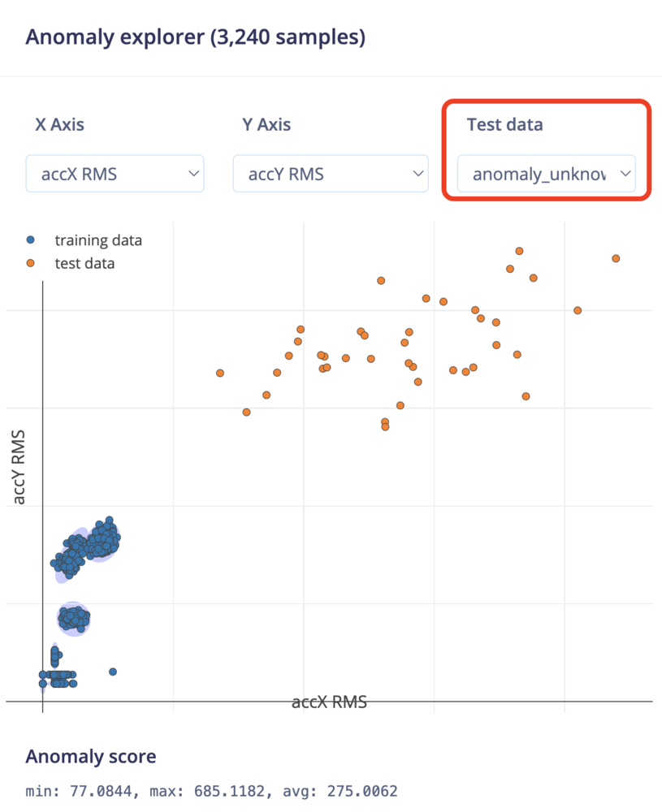Click the round blue training cluster in the middle
The image size is (662, 812).
tap(74, 618)
